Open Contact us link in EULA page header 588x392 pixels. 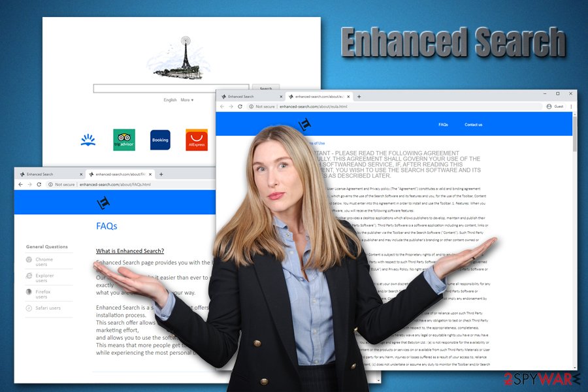(x=473, y=125)
